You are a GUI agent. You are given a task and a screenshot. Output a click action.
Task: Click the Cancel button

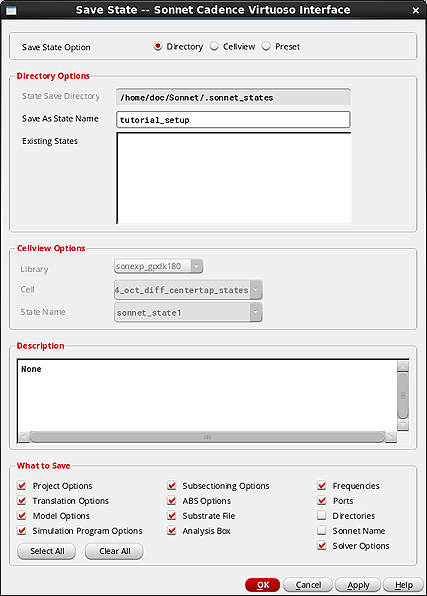[x=308, y=585]
